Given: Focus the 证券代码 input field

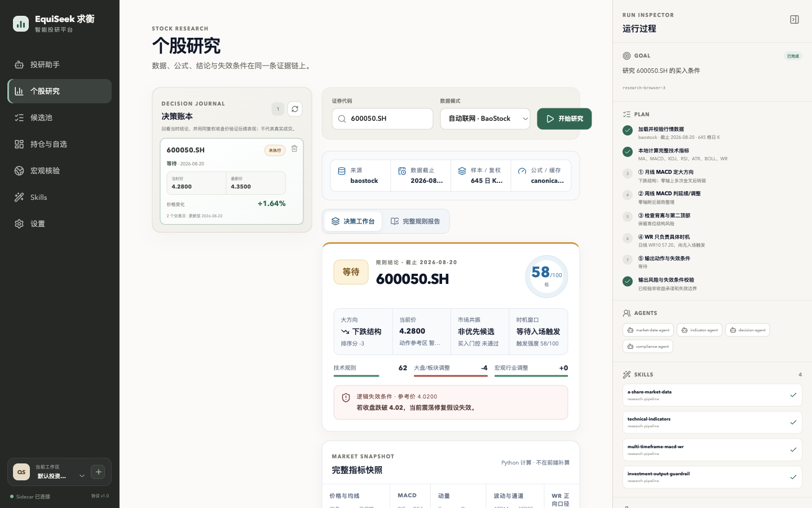Looking at the screenshot, I should pyautogui.click(x=382, y=119).
